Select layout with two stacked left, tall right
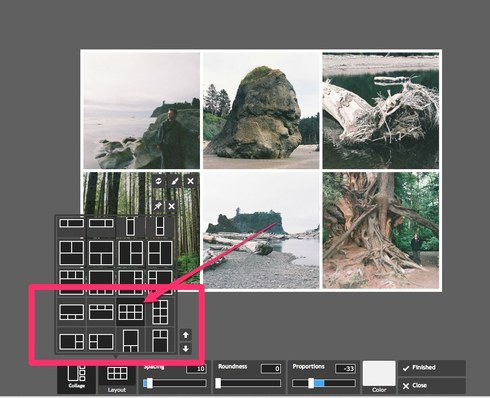This screenshot has width=490, height=398. 160,253
